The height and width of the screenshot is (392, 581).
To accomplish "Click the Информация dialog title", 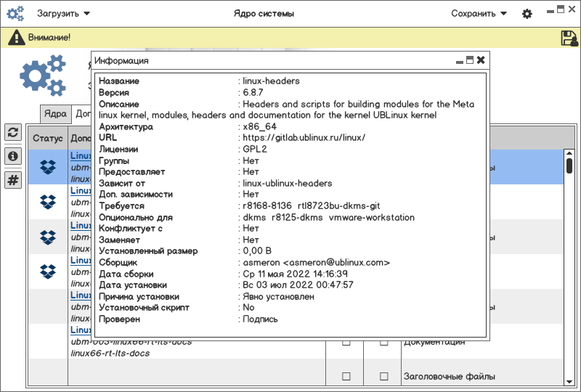I will pos(121,61).
